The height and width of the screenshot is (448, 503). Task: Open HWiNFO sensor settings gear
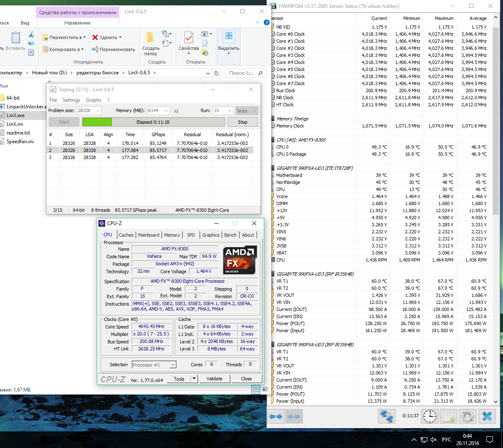(468, 416)
